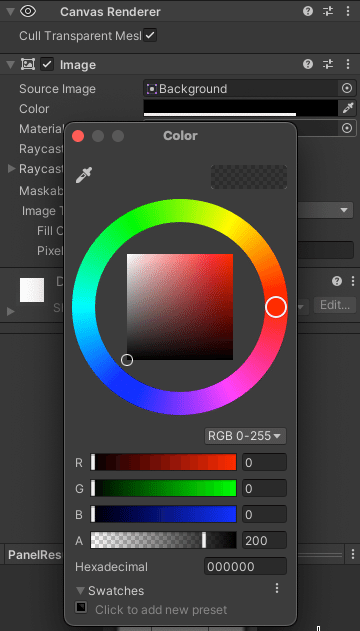Image resolution: width=360 pixels, height=631 pixels.
Task: Open the RGB 0-255 mode dropdown
Action: tap(245, 436)
